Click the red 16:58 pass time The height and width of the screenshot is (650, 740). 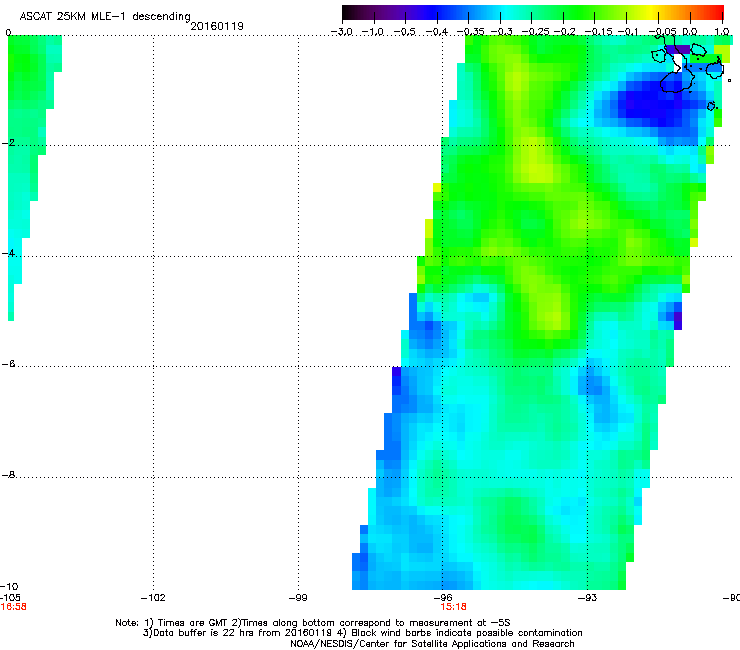tap(13, 607)
